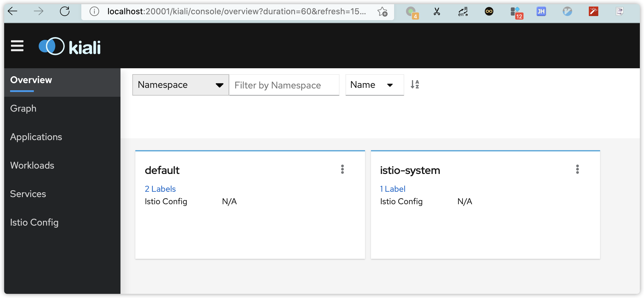Open the JH extension icon
This screenshot has width=644, height=298.
point(541,12)
